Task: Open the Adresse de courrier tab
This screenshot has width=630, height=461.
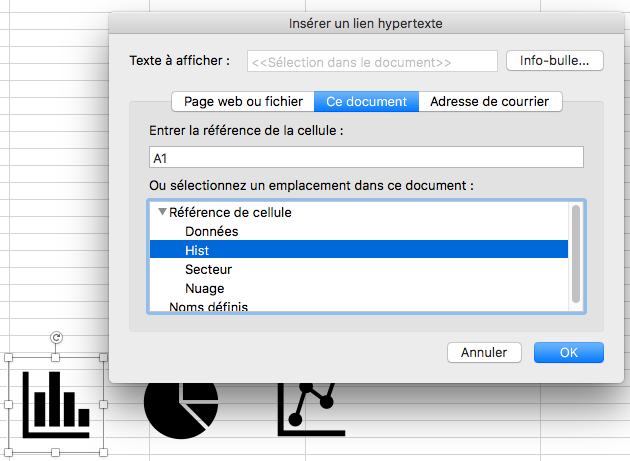Action: click(490, 101)
